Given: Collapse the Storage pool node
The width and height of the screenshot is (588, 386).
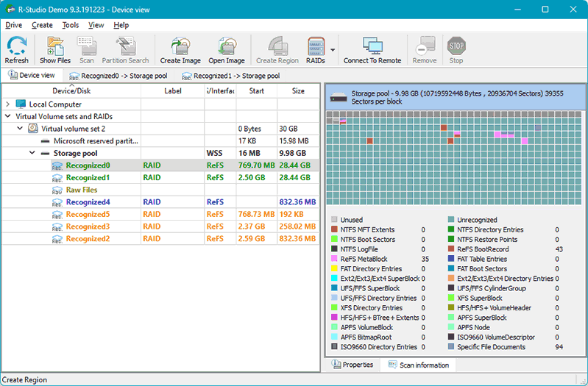Looking at the screenshot, I should pyautogui.click(x=32, y=153).
